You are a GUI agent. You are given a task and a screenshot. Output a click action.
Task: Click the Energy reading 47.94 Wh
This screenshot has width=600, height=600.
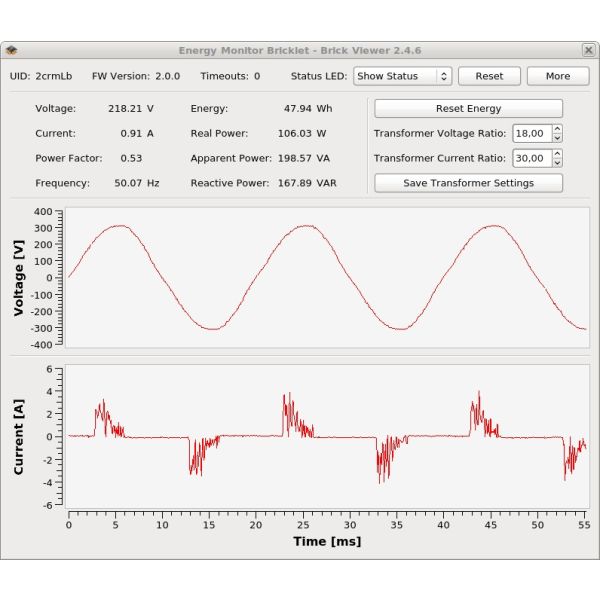click(308, 109)
